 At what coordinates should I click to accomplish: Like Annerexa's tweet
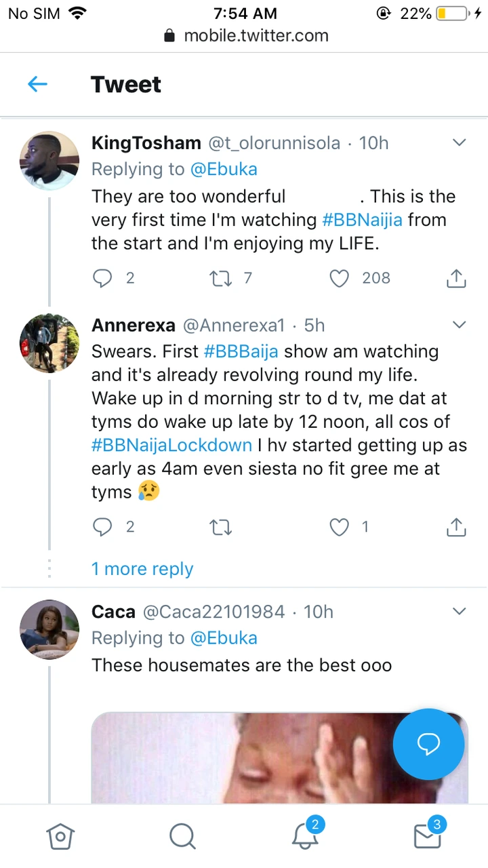tap(339, 527)
